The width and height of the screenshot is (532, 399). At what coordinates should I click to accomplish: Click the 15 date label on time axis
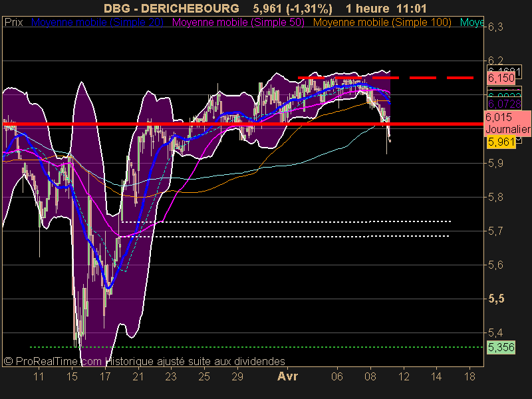coord(72,376)
